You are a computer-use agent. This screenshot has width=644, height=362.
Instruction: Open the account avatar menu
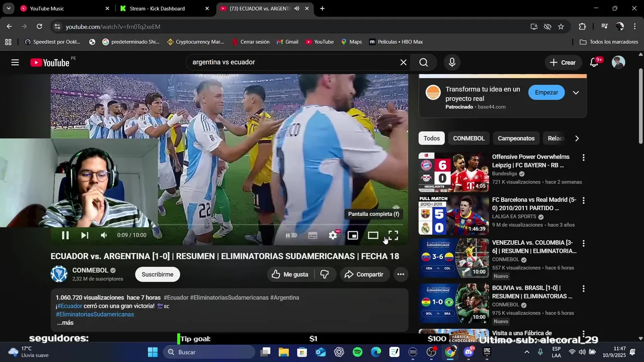(x=618, y=62)
